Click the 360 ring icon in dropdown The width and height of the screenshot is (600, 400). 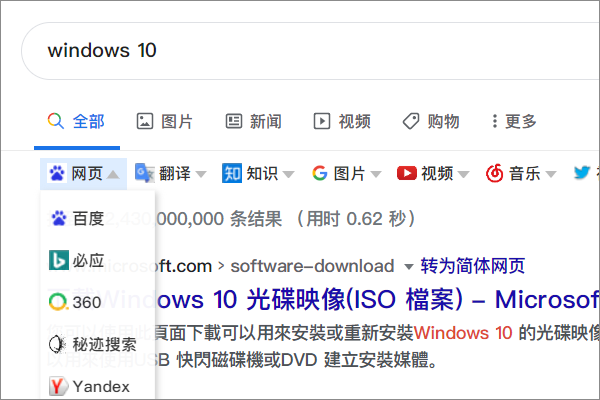tap(59, 302)
